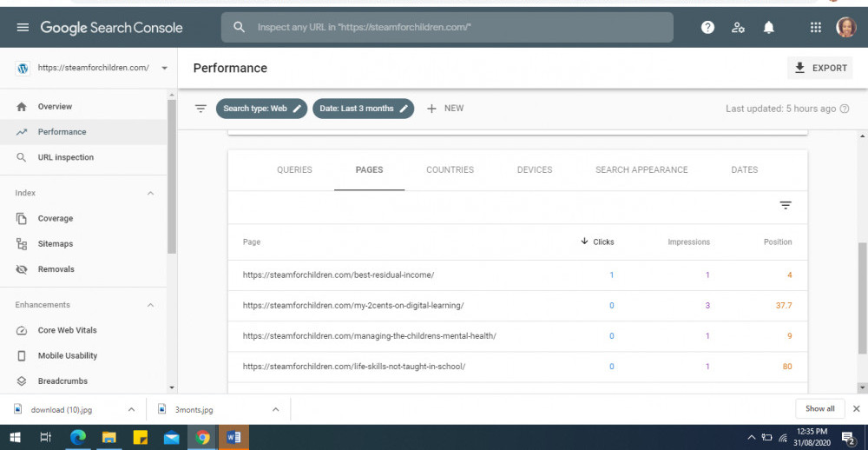The height and width of the screenshot is (450, 868).
Task: Click the Coverage pages icon
Action: pos(22,218)
